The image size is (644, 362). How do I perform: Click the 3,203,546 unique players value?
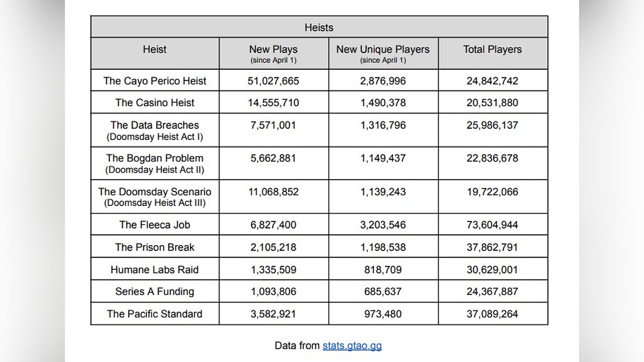[x=383, y=225]
